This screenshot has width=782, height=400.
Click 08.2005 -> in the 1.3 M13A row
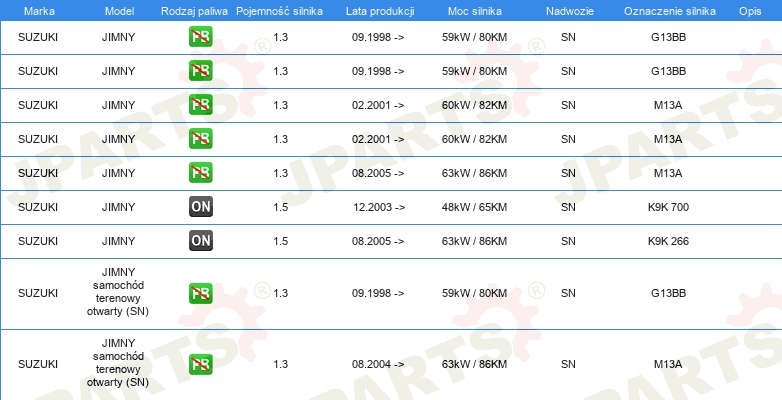pyautogui.click(x=378, y=173)
